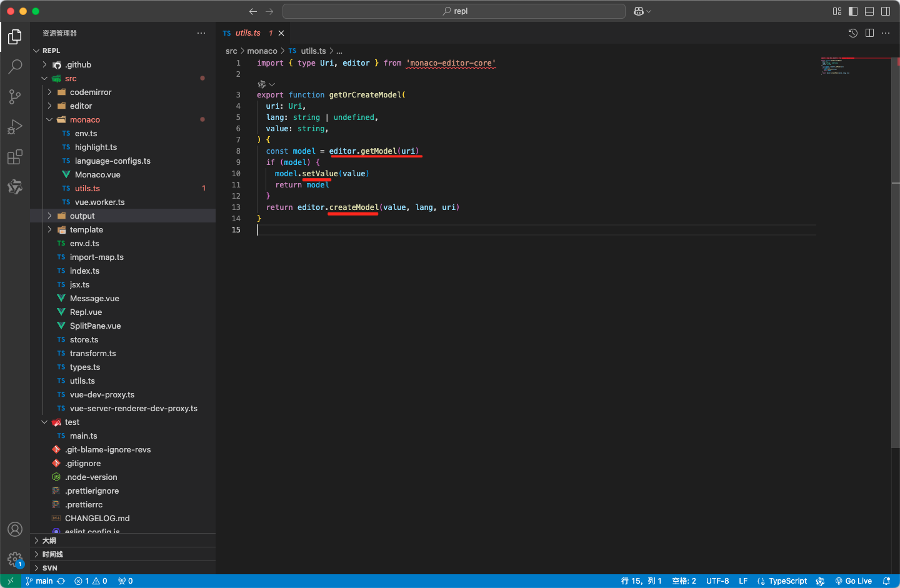
Task: Open the Copilot chat icon in title bar
Action: pyautogui.click(x=639, y=11)
